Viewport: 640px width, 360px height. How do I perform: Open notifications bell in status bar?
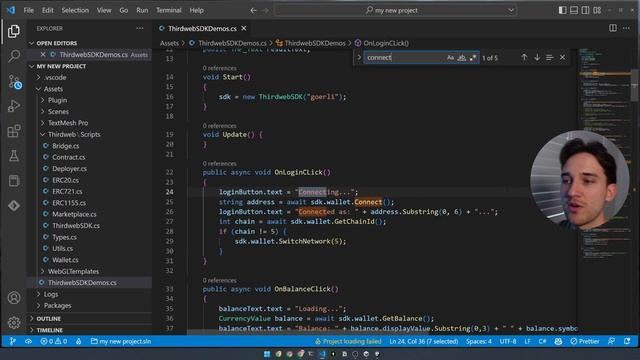[x=627, y=341]
